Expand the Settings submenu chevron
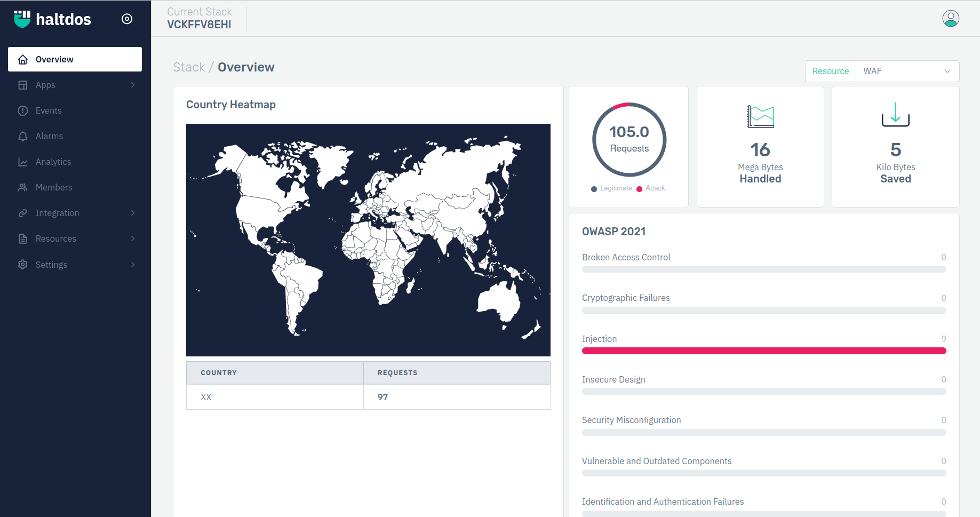This screenshot has width=980, height=517. pos(133,265)
